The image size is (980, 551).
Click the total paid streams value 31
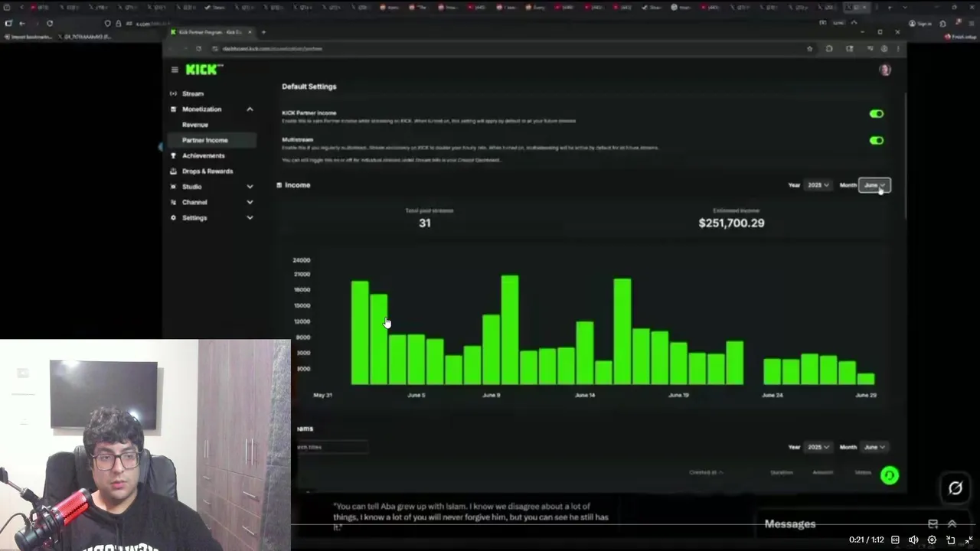click(x=425, y=223)
